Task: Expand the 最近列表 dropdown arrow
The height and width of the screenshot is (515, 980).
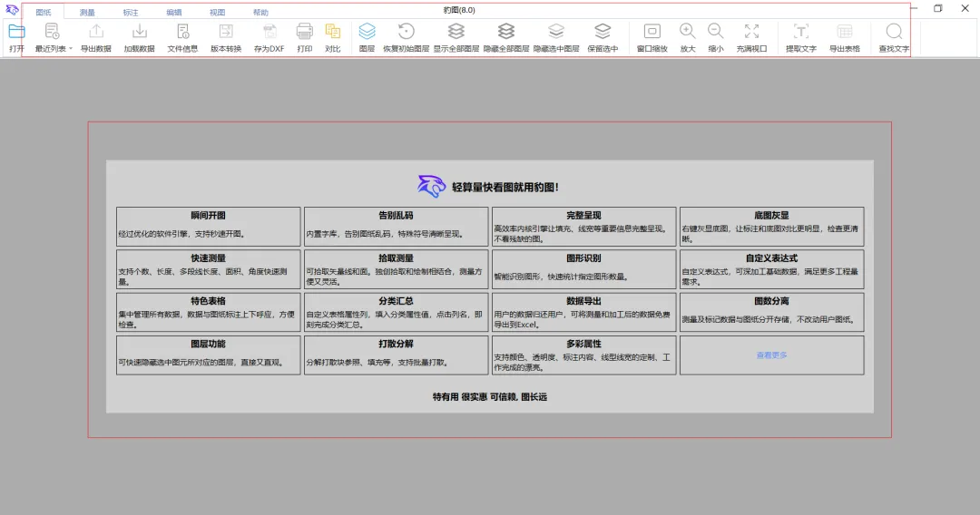Action: click(71, 49)
